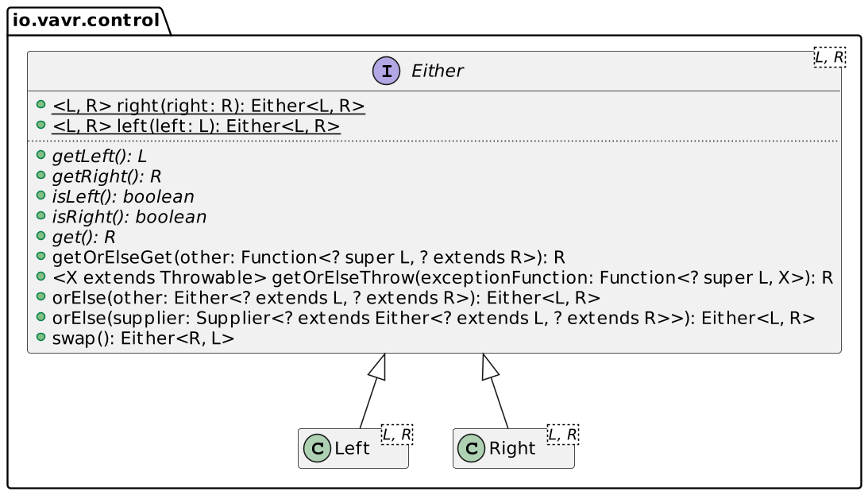Click the L, R template box on Left

[397, 435]
